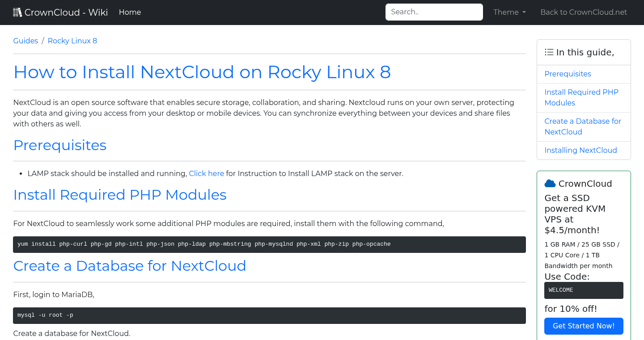Open the Rocky Linux 8 breadcrumb

[72, 41]
